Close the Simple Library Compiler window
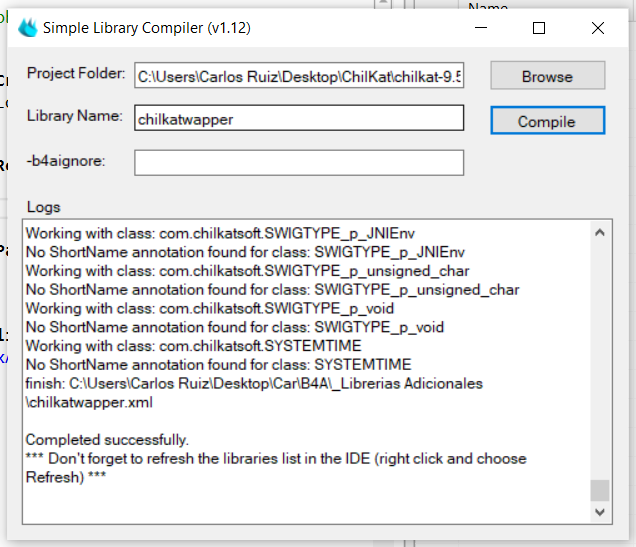This screenshot has width=636, height=547. (x=597, y=28)
